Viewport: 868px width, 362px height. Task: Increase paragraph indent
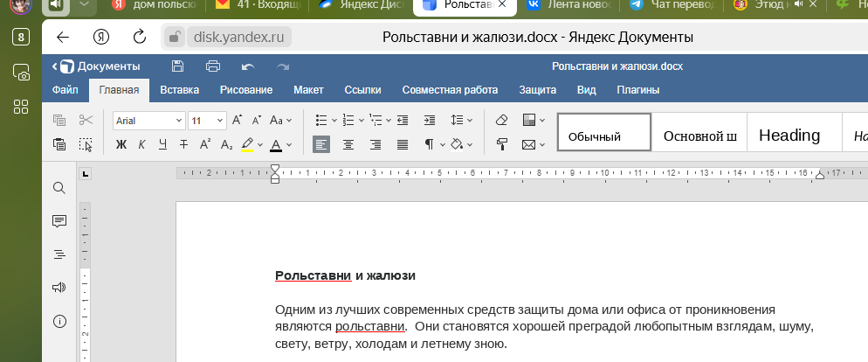pos(429,121)
